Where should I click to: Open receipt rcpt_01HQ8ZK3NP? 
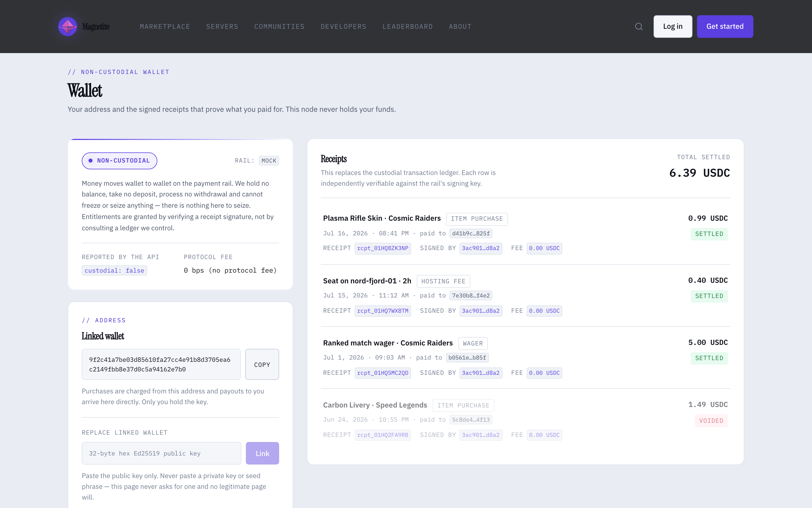point(383,248)
